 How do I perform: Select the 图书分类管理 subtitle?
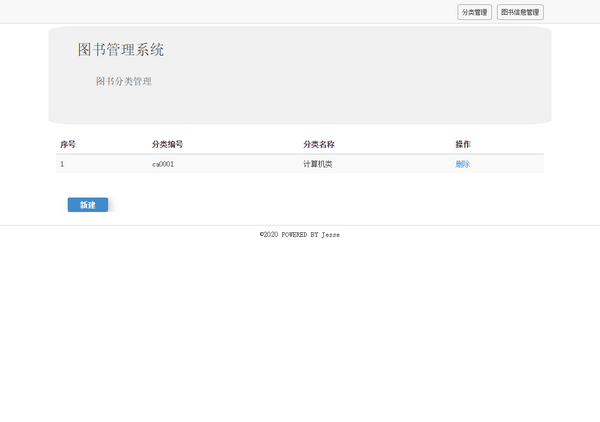click(124, 81)
